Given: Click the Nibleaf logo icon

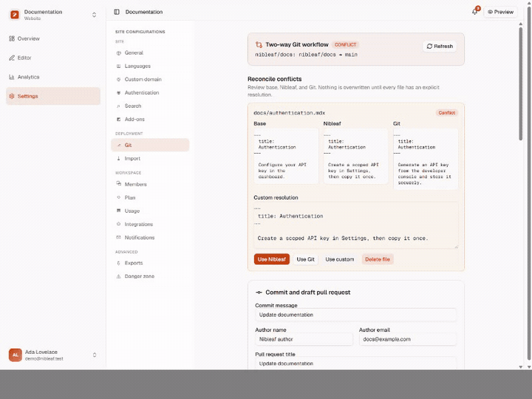Looking at the screenshot, I should (15, 15).
